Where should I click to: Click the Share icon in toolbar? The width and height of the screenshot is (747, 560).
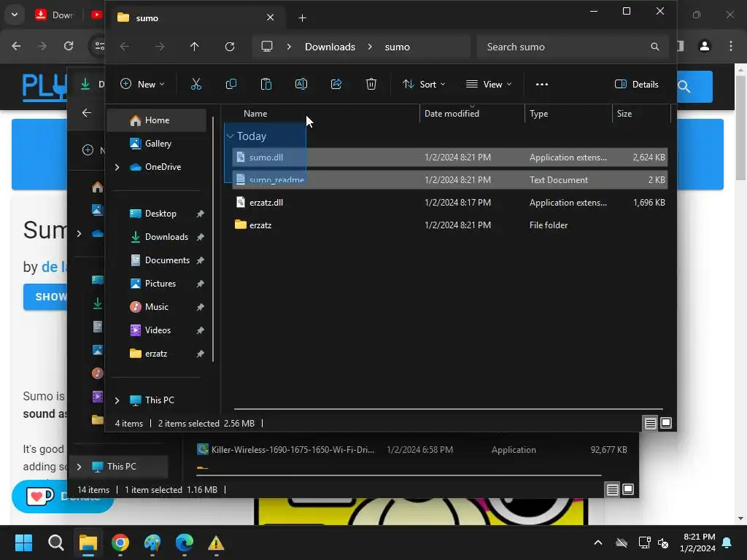pos(336,85)
